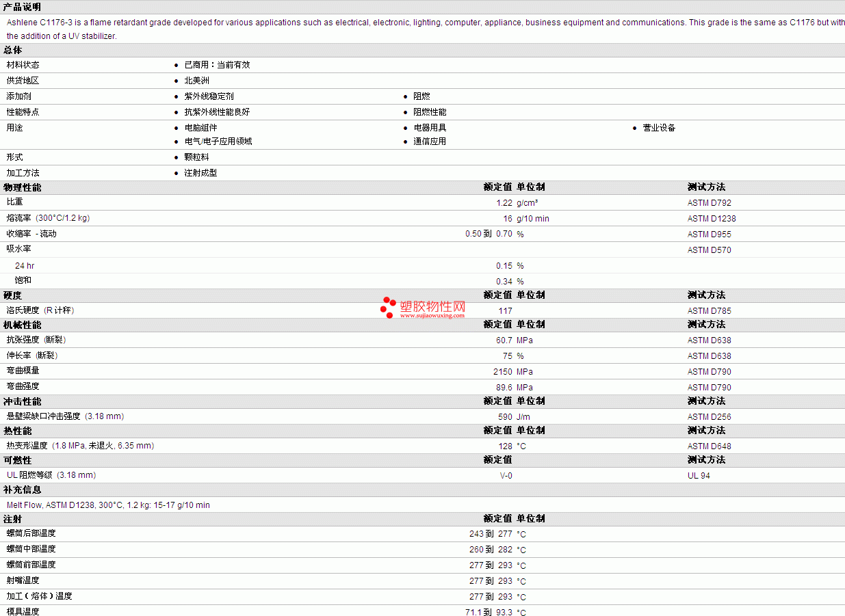Click the ASTM D256 test method
The image size is (845, 616).
710,417
